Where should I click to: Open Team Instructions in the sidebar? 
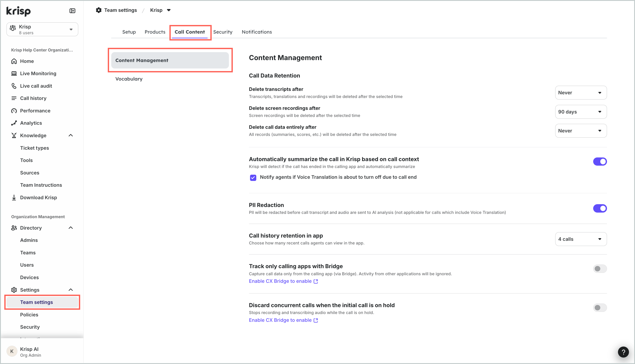click(41, 185)
